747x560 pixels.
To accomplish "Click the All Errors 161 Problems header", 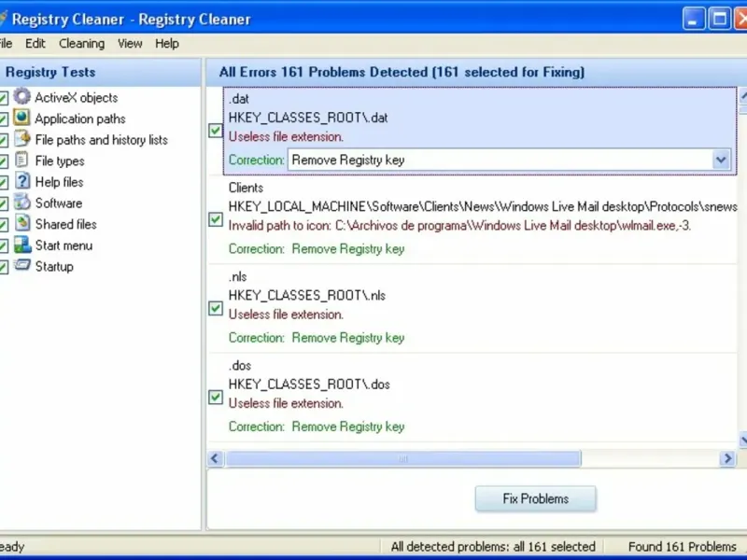I will tap(402, 73).
